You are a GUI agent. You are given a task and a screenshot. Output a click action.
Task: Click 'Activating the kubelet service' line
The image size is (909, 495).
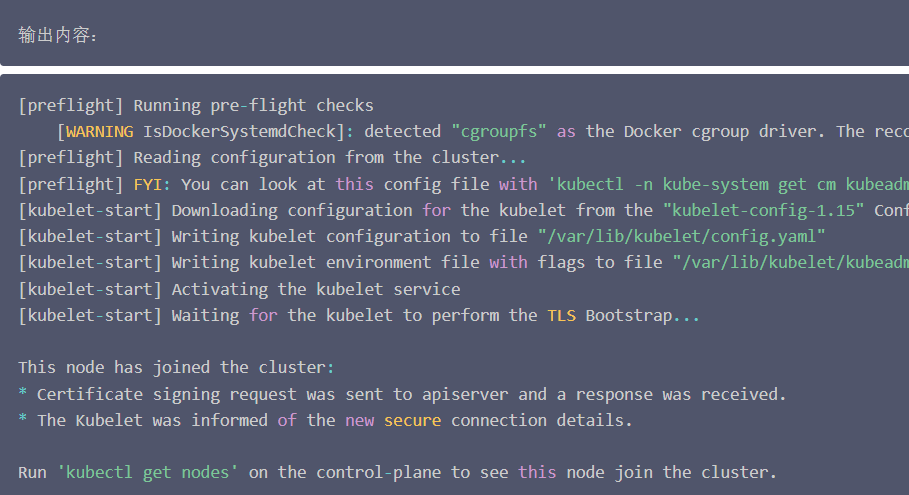coord(239,289)
